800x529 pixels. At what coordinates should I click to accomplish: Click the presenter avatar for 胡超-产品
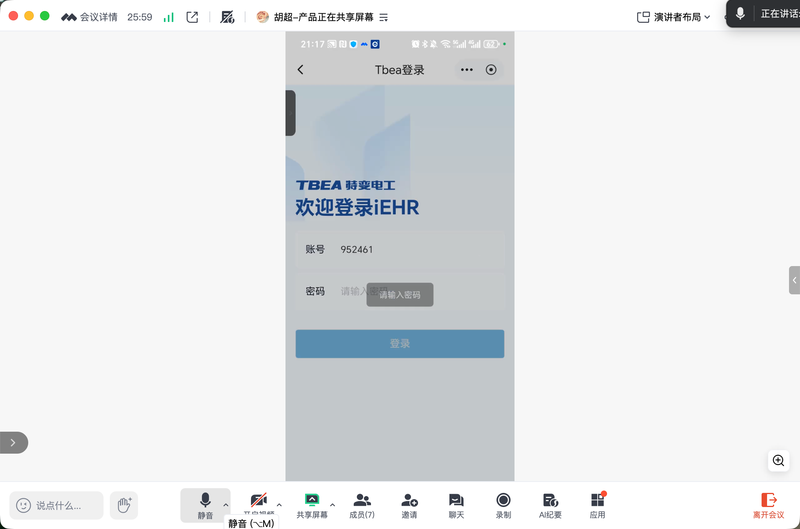point(262,17)
